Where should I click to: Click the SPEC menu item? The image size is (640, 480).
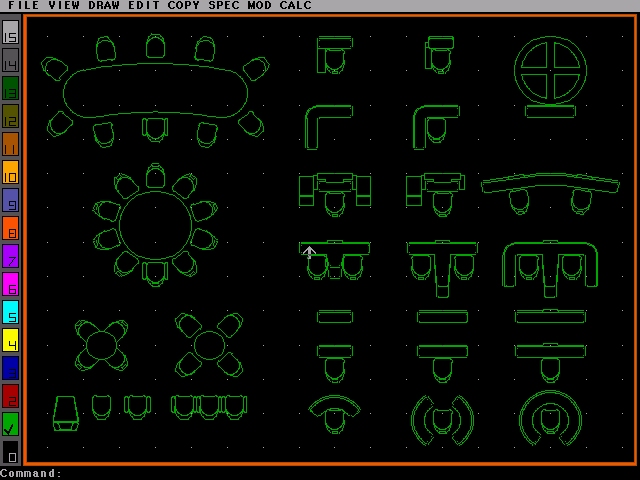(224, 6)
